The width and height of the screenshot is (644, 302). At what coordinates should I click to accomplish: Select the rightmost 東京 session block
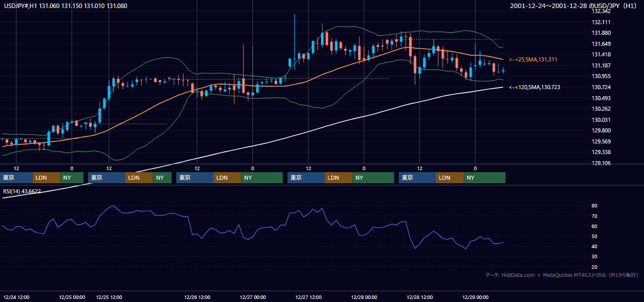(x=417, y=178)
